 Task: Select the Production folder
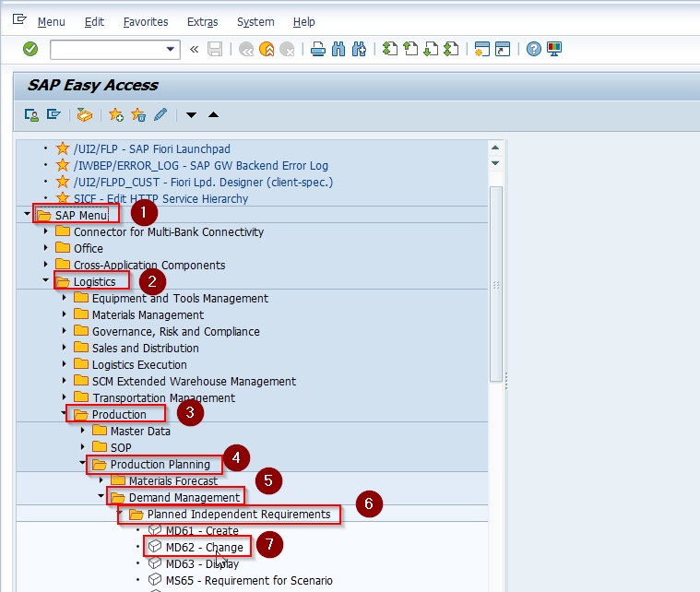tap(119, 414)
